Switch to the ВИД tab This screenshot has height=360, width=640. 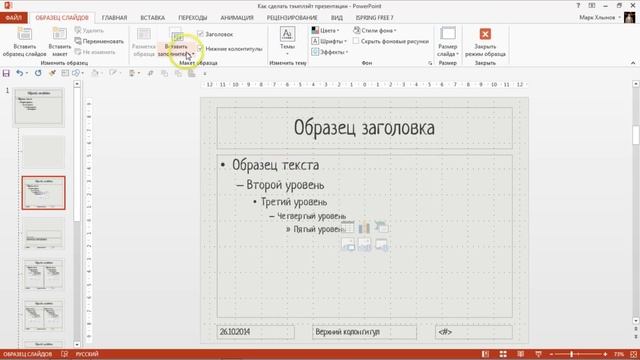[x=337, y=18]
